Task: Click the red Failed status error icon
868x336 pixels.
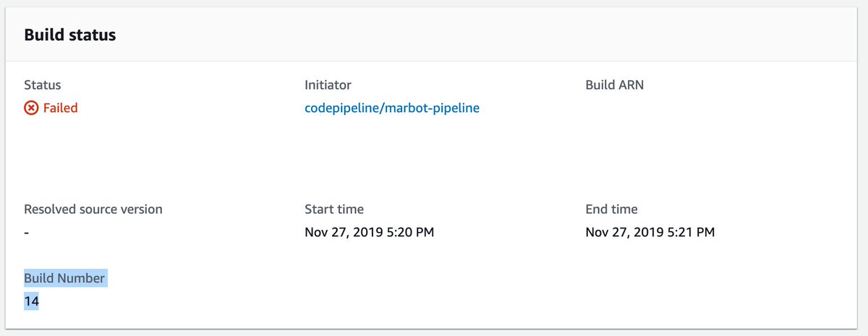Action: coord(31,108)
